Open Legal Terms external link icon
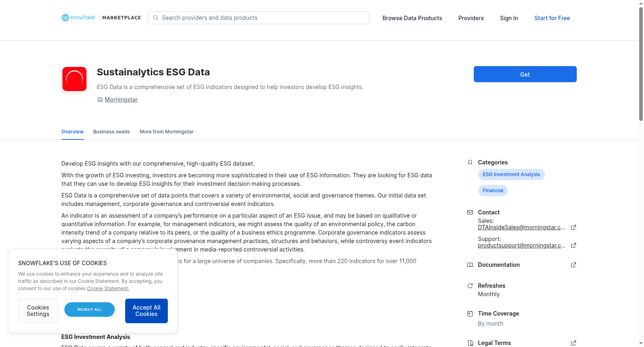 pos(574,343)
